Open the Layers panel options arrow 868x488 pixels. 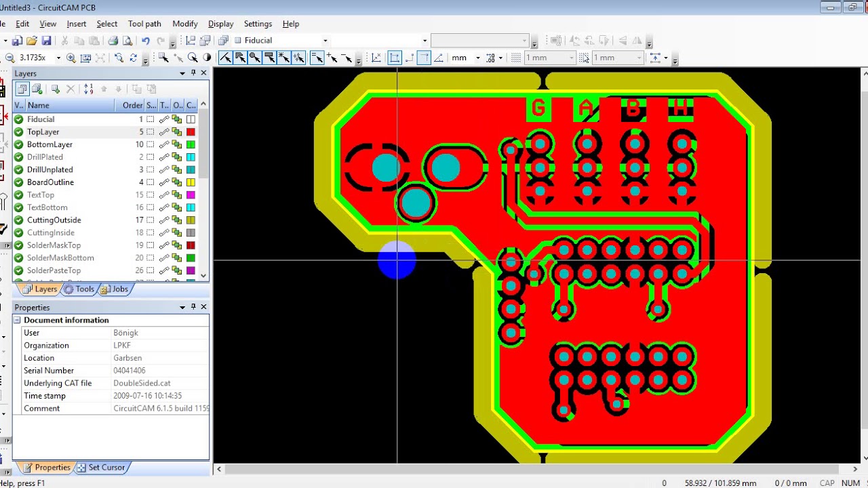(x=182, y=73)
